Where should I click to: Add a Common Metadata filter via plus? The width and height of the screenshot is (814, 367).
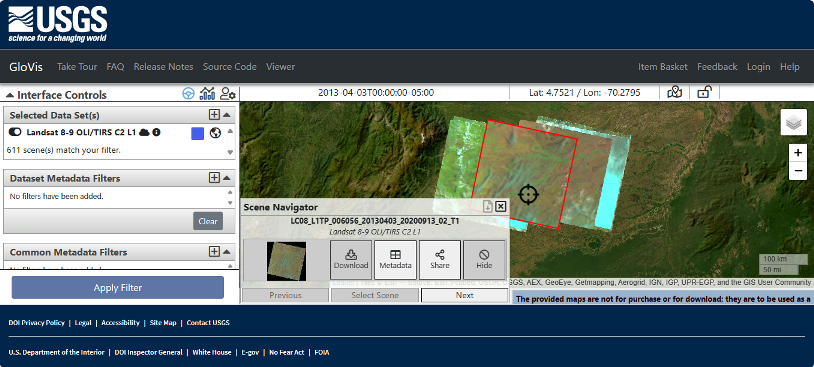tap(214, 252)
